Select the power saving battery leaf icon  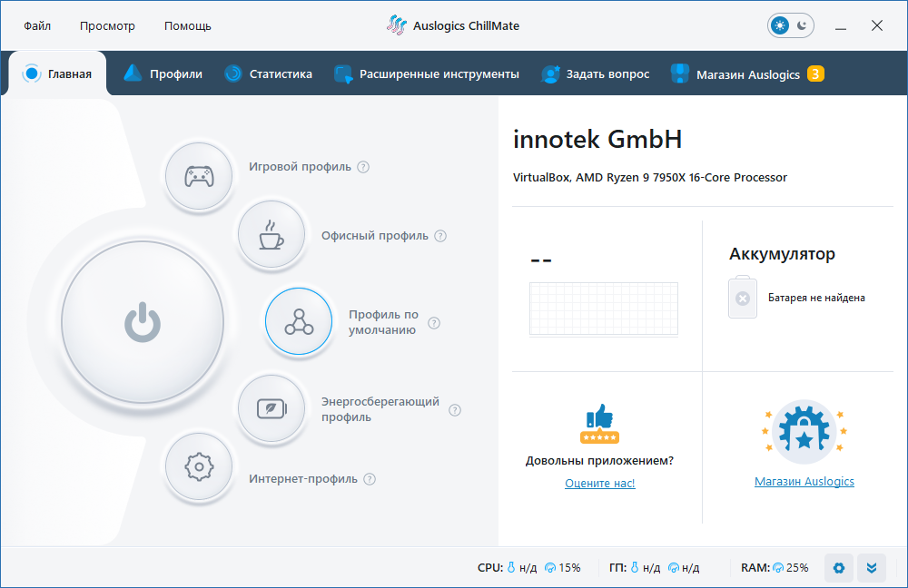[x=271, y=408]
